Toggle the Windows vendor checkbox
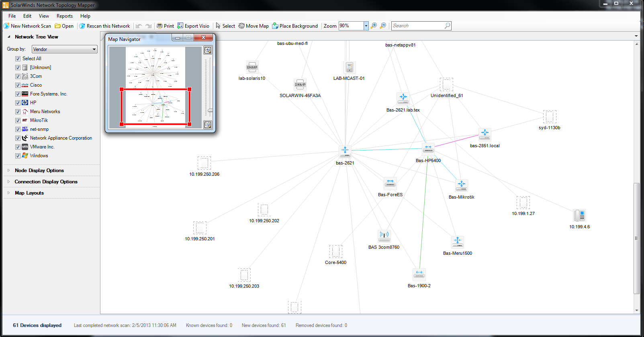Image resolution: width=644 pixels, height=337 pixels. [18, 156]
